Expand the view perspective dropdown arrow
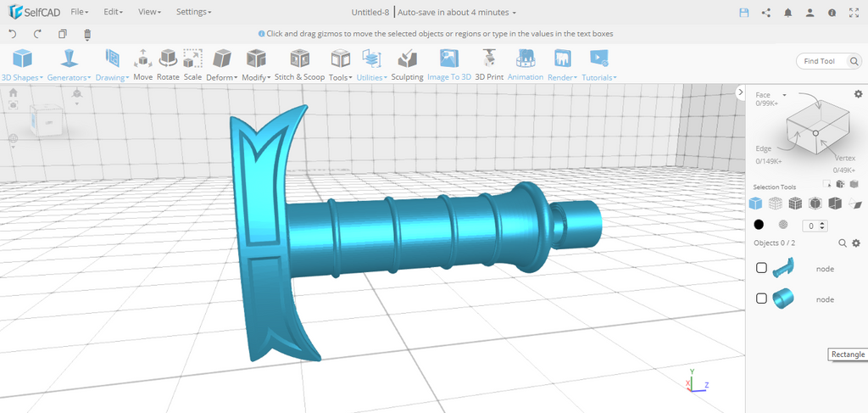Image resolution: width=868 pixels, height=413 pixels. [x=77, y=103]
